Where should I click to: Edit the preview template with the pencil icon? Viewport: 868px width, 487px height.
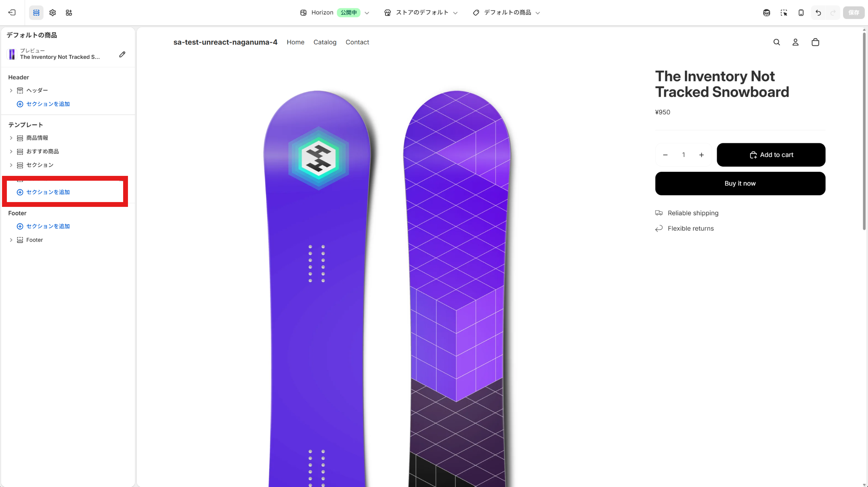coord(122,54)
